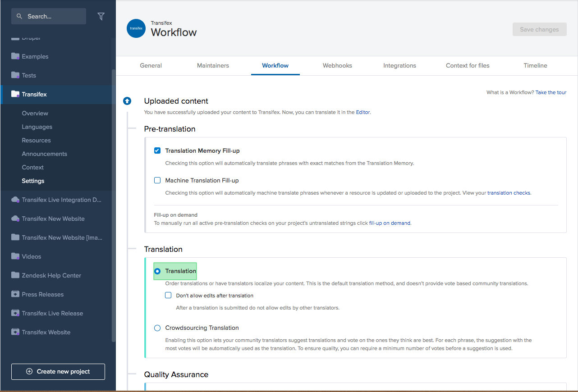Open the Zendesk Help Center project
Viewport: 578px width, 392px height.
(51, 275)
